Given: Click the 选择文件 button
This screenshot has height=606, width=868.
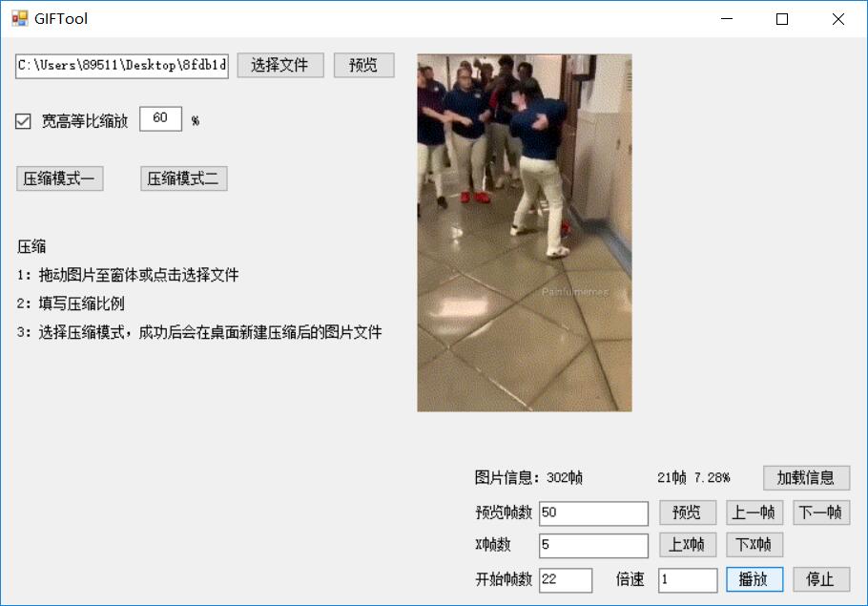Looking at the screenshot, I should (280, 65).
